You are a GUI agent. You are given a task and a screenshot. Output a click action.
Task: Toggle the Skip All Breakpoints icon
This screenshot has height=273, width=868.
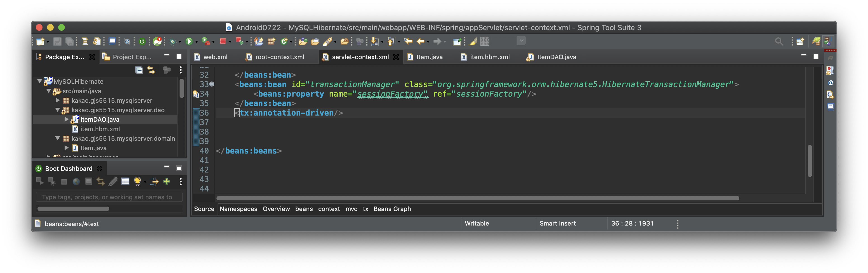(127, 41)
